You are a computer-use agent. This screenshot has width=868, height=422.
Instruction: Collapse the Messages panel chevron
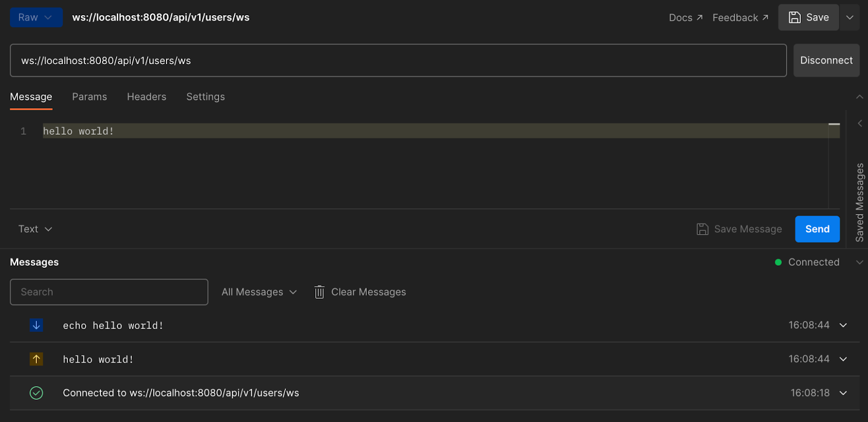859,262
